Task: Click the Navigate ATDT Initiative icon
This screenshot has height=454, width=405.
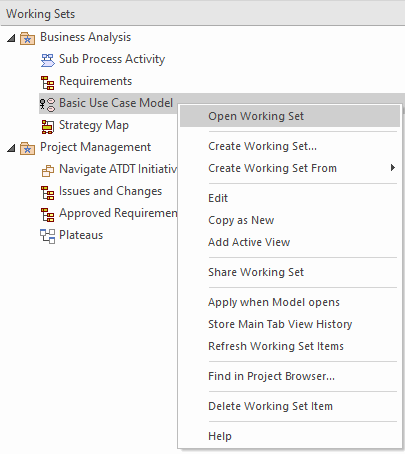Action: tap(47, 170)
